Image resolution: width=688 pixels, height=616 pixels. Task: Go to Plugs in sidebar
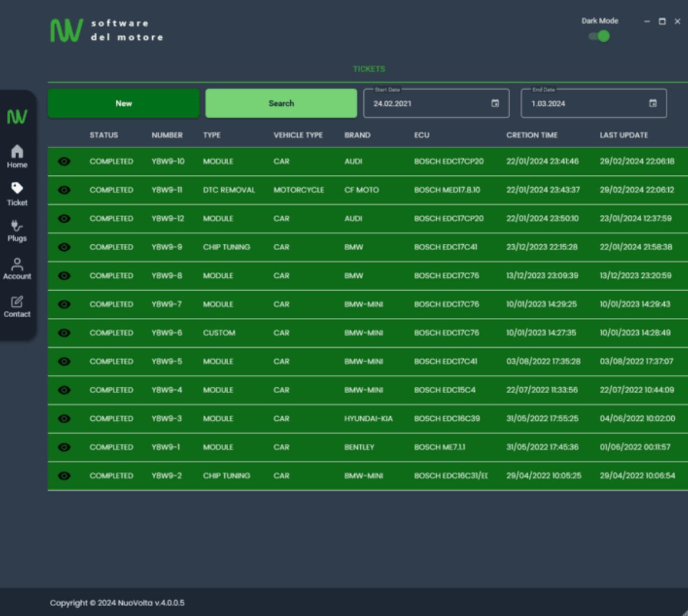17,230
